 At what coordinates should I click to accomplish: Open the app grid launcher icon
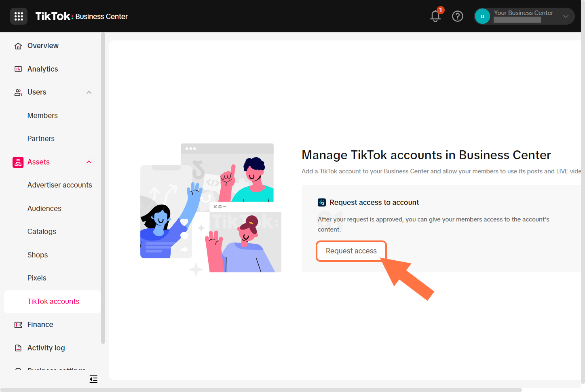coord(19,16)
